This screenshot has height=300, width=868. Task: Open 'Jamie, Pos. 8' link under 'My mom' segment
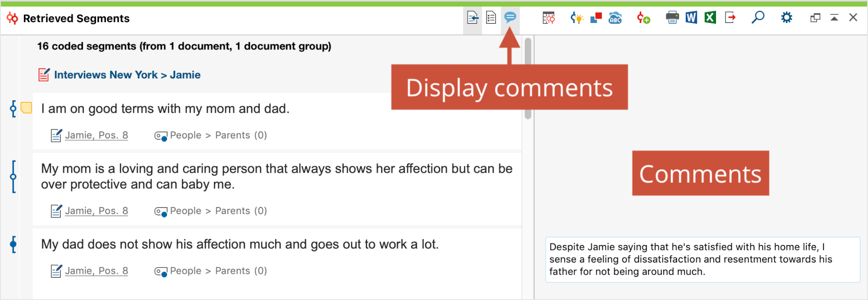96,211
